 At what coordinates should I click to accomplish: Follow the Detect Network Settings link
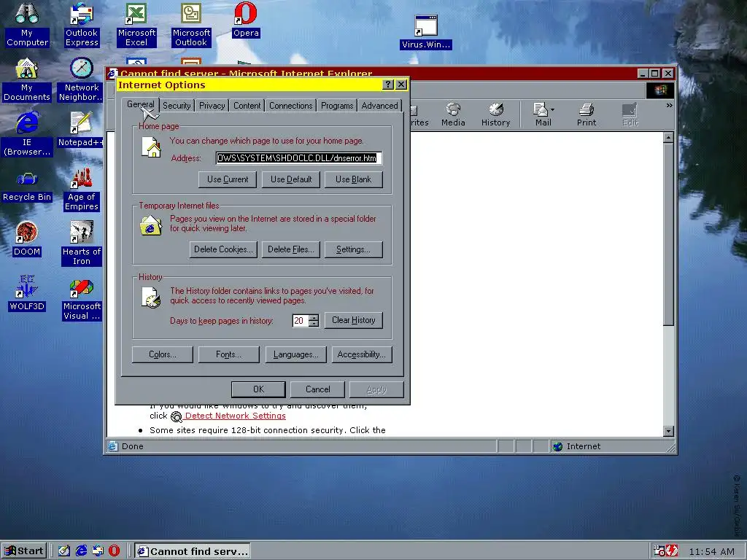click(236, 416)
